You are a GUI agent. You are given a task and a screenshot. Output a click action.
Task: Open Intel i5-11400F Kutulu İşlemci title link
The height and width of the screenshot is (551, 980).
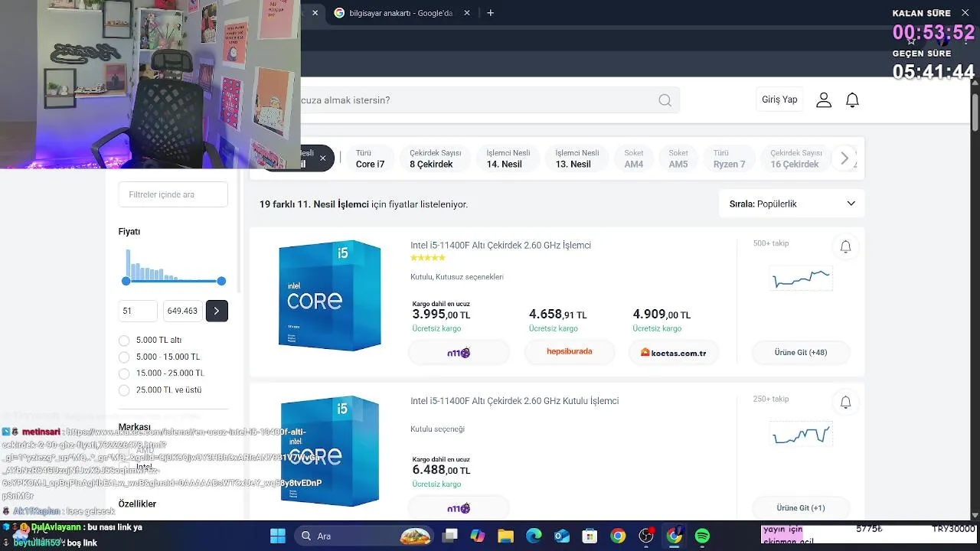[x=514, y=401]
